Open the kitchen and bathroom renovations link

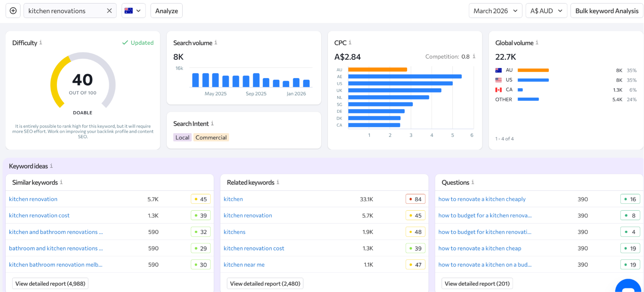click(56, 232)
